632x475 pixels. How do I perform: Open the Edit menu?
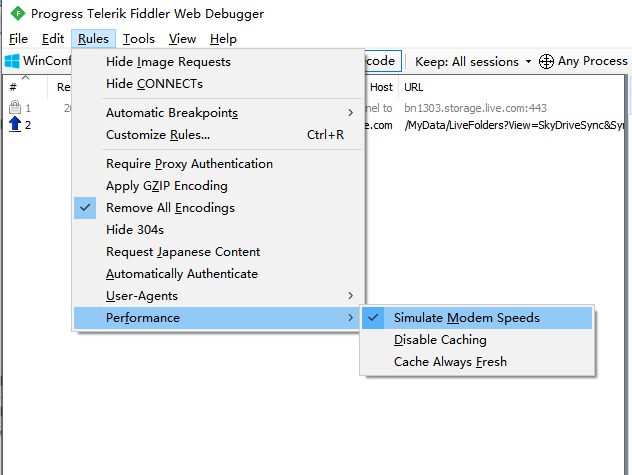[x=53, y=39]
